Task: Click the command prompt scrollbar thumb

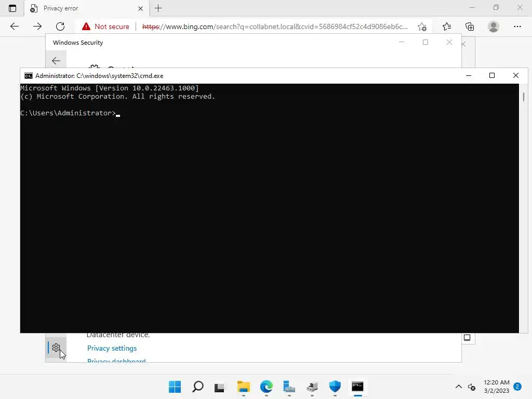Action: click(x=524, y=97)
